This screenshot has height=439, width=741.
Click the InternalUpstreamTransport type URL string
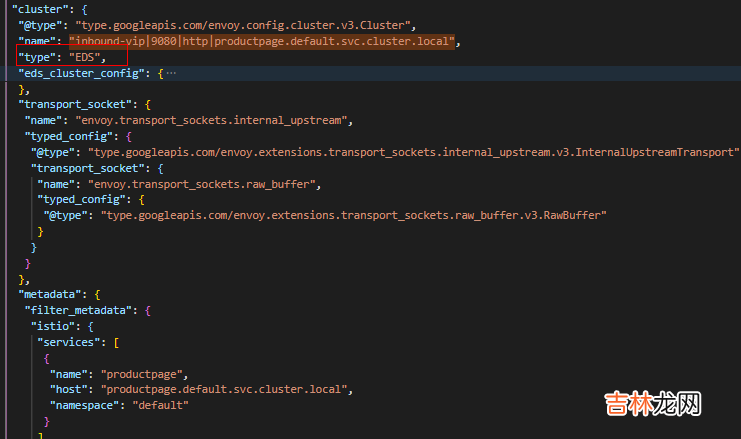[413, 151]
